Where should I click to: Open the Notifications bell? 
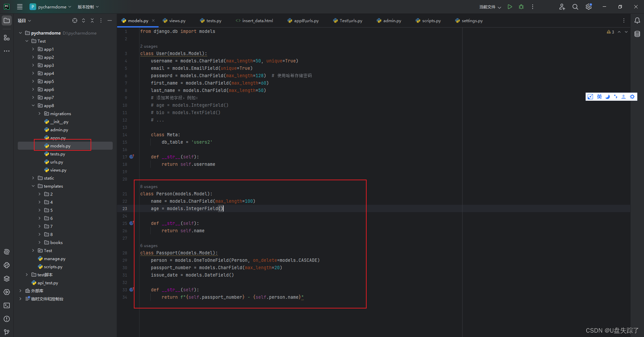pos(637,20)
